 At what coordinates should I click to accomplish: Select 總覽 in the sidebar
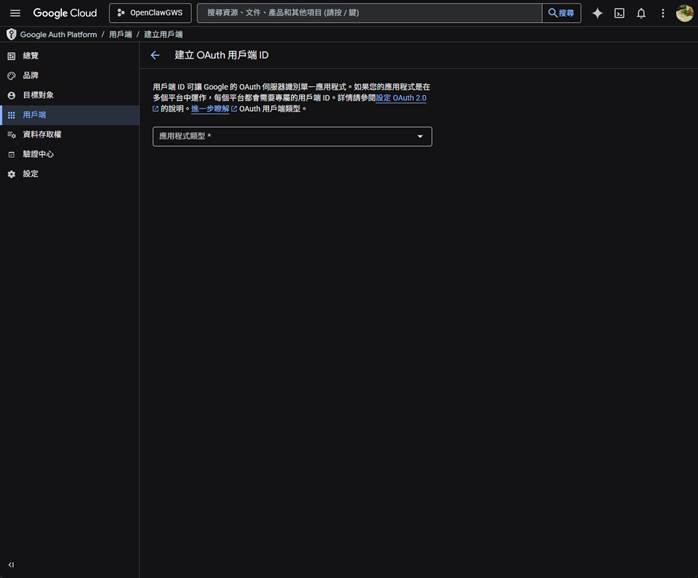[x=31, y=55]
